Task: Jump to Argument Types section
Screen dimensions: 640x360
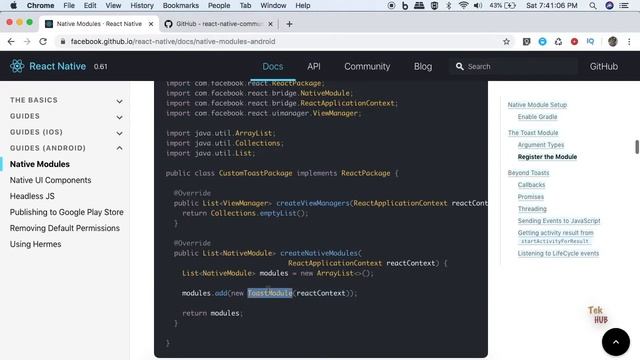Action: pos(541,145)
